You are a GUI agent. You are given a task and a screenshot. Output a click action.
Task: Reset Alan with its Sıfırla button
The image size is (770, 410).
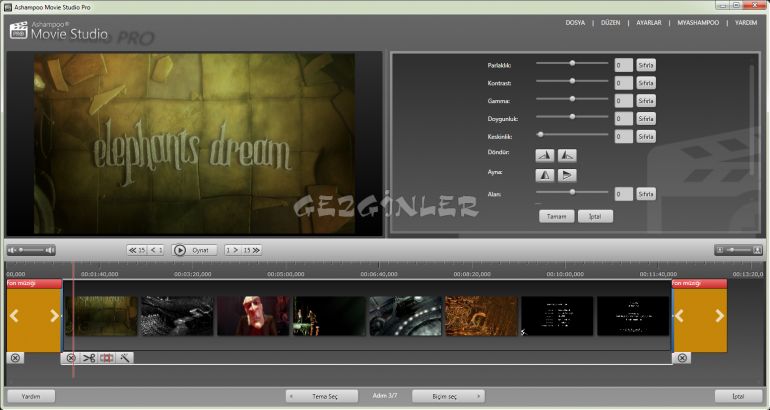646,194
